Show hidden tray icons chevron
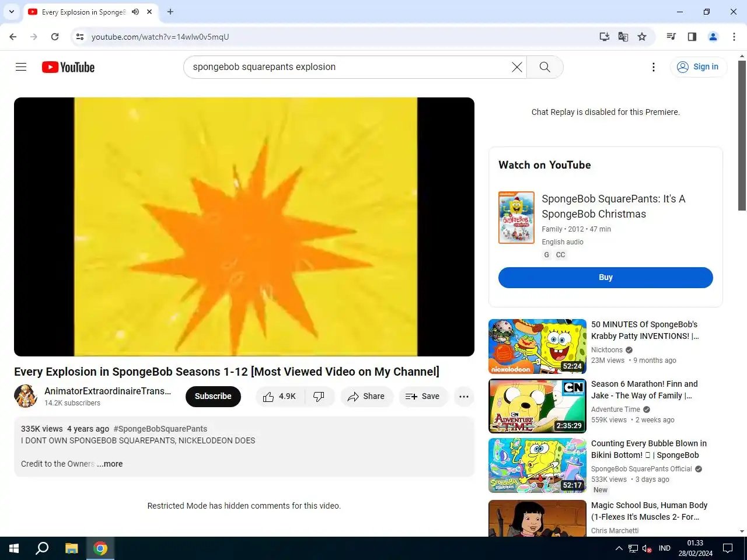 pos(619,548)
